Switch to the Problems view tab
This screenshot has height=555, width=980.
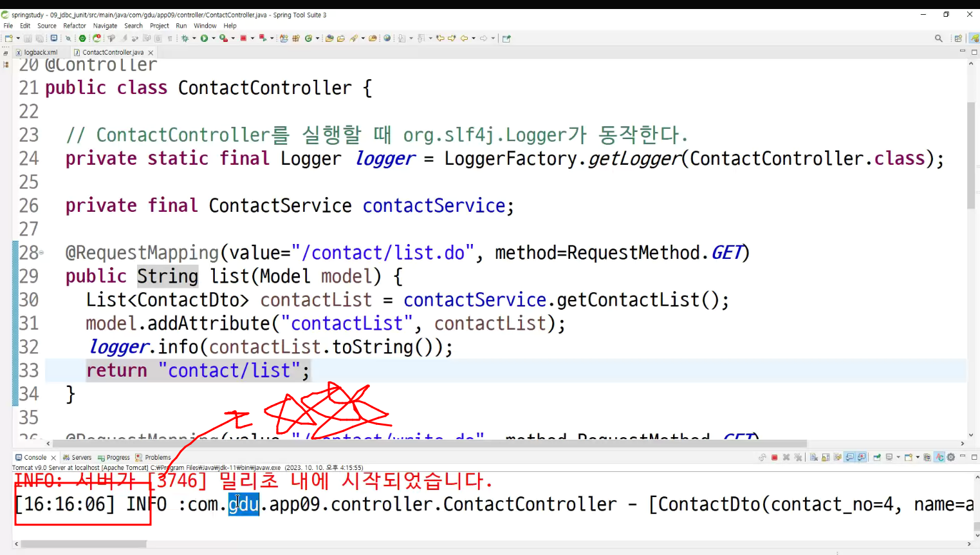coord(153,457)
